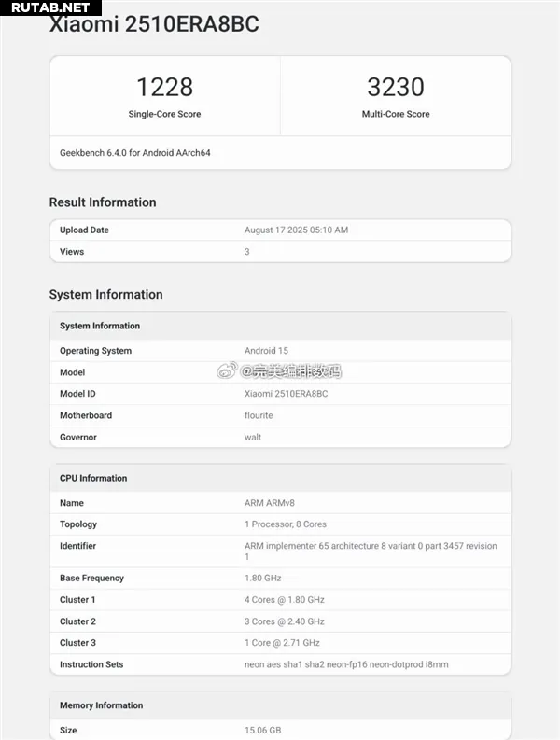
Task: Click the Instruction Sets label
Action: tap(91, 664)
